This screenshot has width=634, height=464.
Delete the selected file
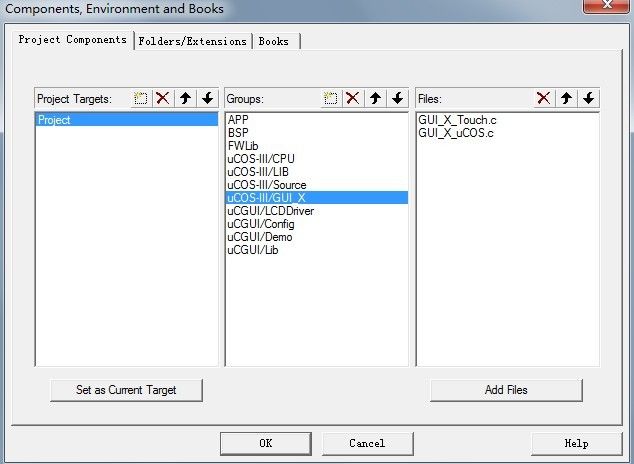[544, 98]
